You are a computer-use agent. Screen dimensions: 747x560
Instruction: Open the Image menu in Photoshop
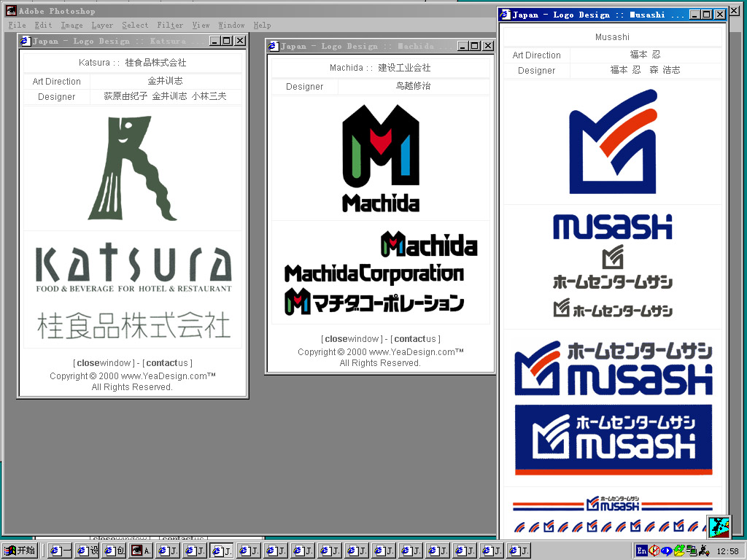[72, 26]
